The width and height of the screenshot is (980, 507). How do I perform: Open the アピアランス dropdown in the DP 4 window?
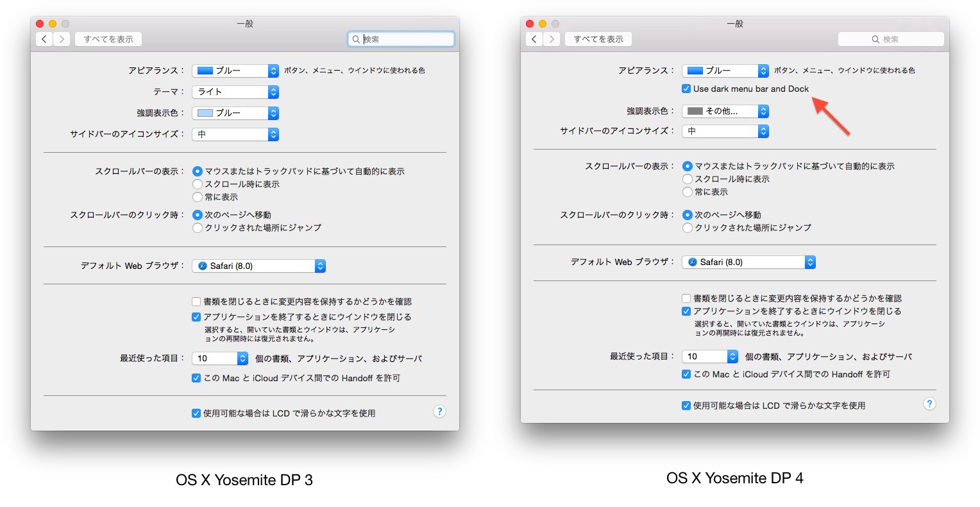tap(725, 71)
